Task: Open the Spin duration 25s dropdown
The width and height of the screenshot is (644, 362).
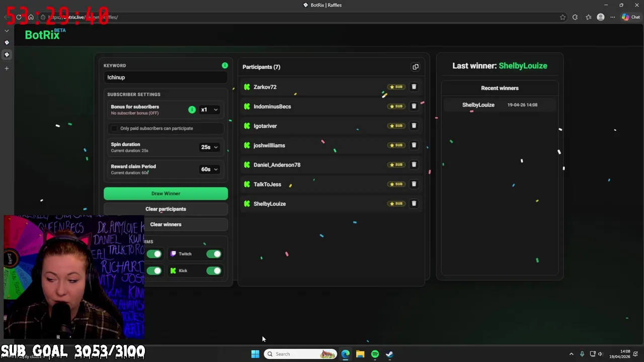Action: (209, 147)
